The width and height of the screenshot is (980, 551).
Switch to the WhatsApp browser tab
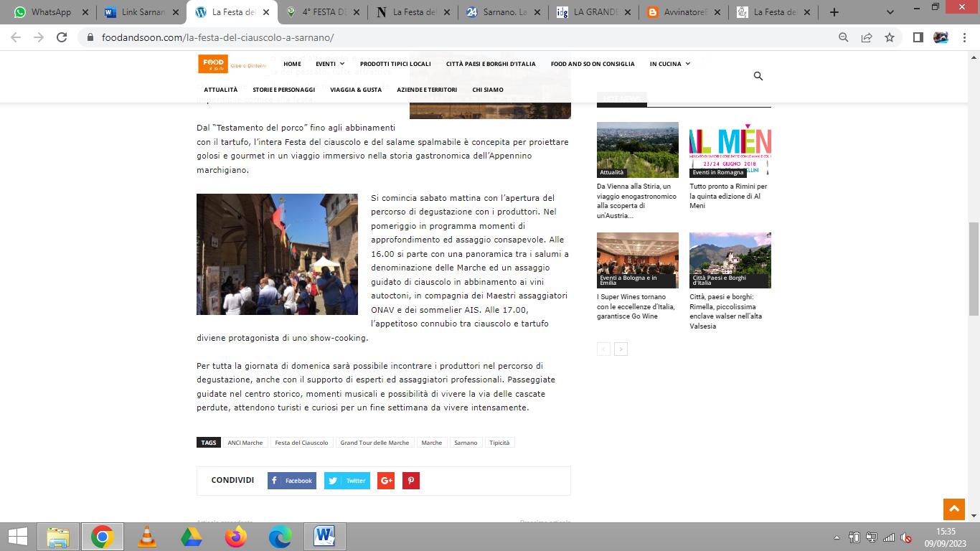50,12
